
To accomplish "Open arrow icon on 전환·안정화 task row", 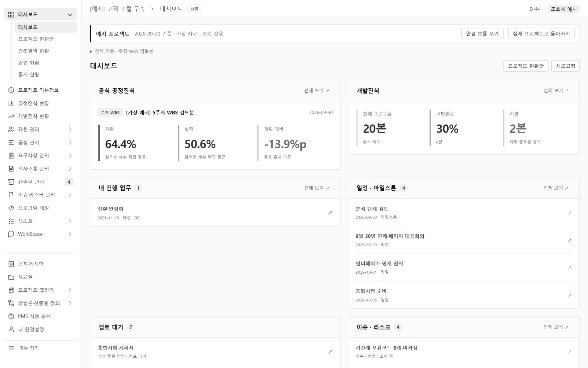I will [x=330, y=213].
